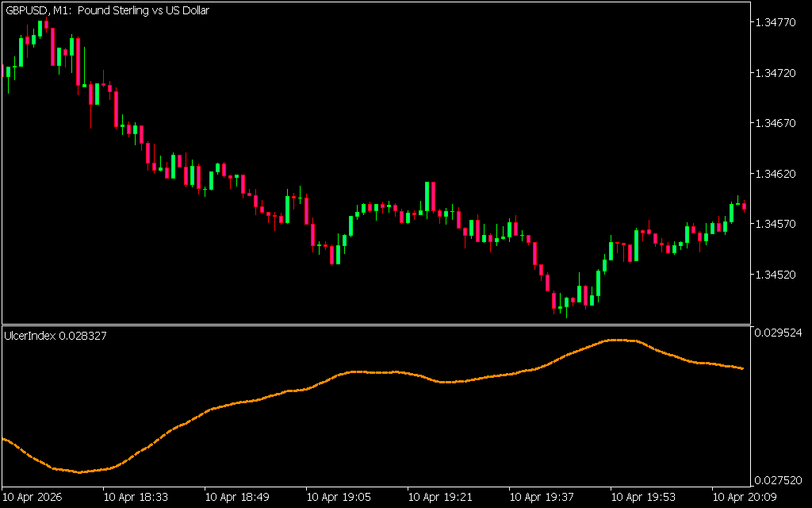Click the 10 Apr 19:37 time marker

click(541, 498)
